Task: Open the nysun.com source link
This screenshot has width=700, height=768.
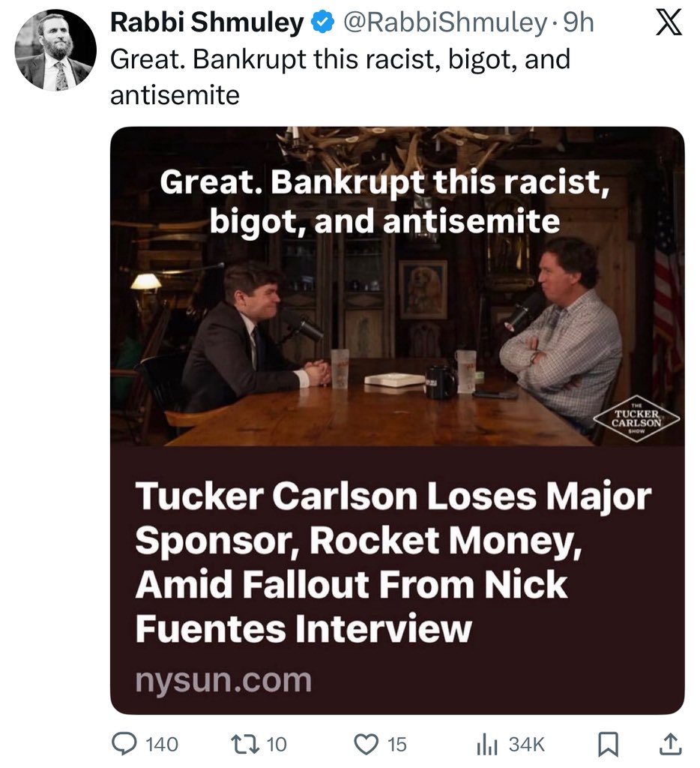Action: coord(223,681)
